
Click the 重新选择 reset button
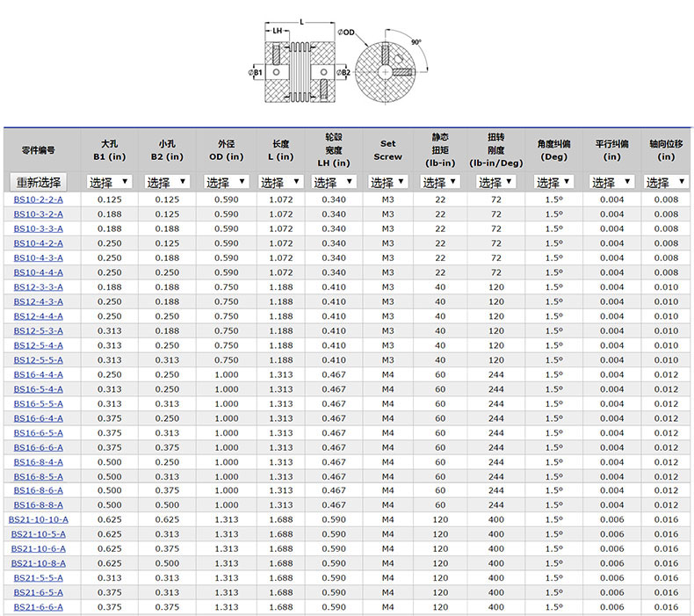39,182
